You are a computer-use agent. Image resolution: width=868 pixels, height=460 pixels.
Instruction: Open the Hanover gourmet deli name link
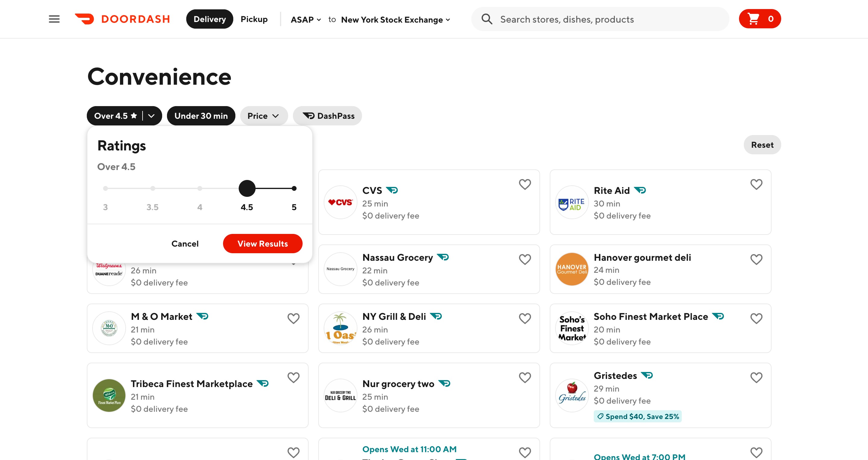tap(642, 257)
